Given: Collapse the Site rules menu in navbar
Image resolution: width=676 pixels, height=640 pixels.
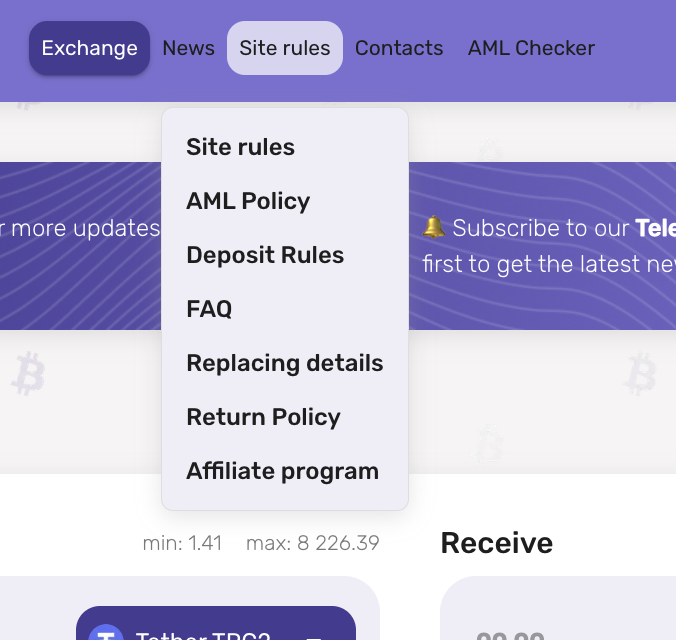Looking at the screenshot, I should pos(285,48).
